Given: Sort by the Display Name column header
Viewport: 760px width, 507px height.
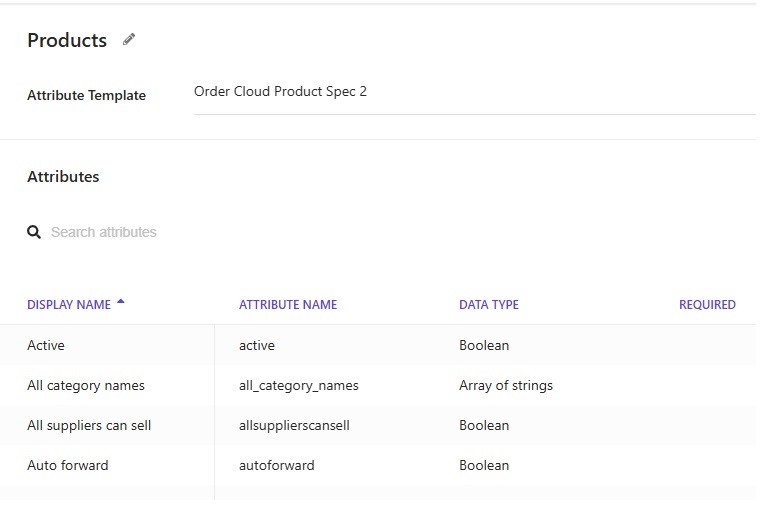Looking at the screenshot, I should (68, 305).
